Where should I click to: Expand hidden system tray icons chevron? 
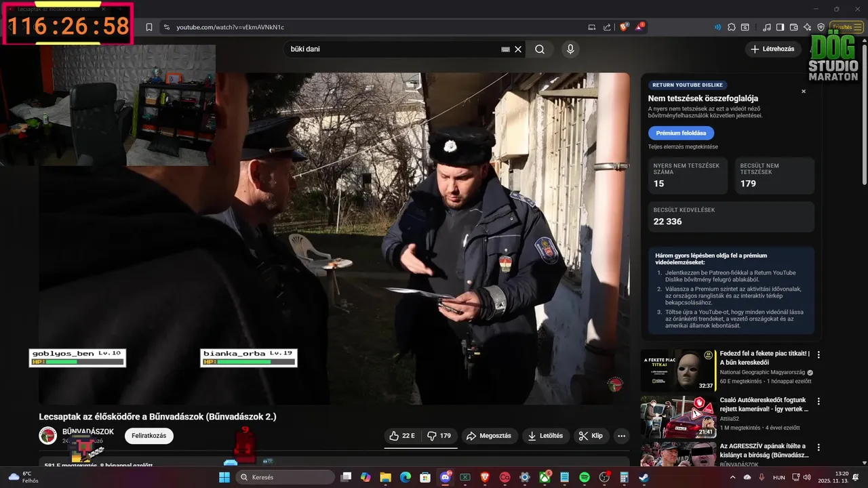(x=732, y=477)
